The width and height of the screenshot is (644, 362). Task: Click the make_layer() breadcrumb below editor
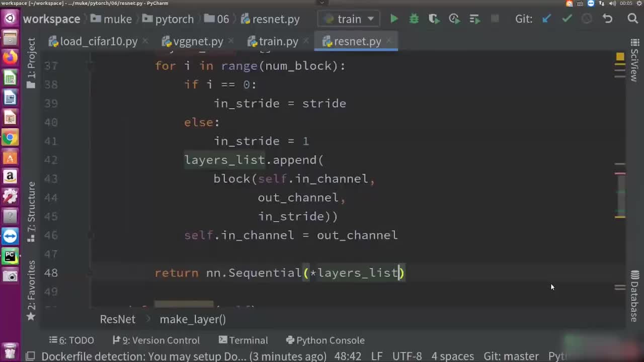(x=193, y=319)
